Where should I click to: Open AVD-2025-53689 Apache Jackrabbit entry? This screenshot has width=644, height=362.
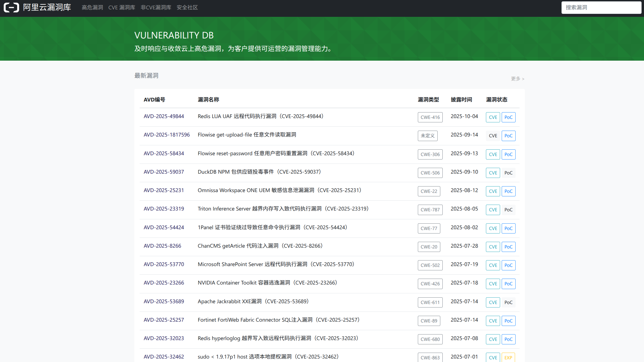pyautogui.click(x=164, y=302)
